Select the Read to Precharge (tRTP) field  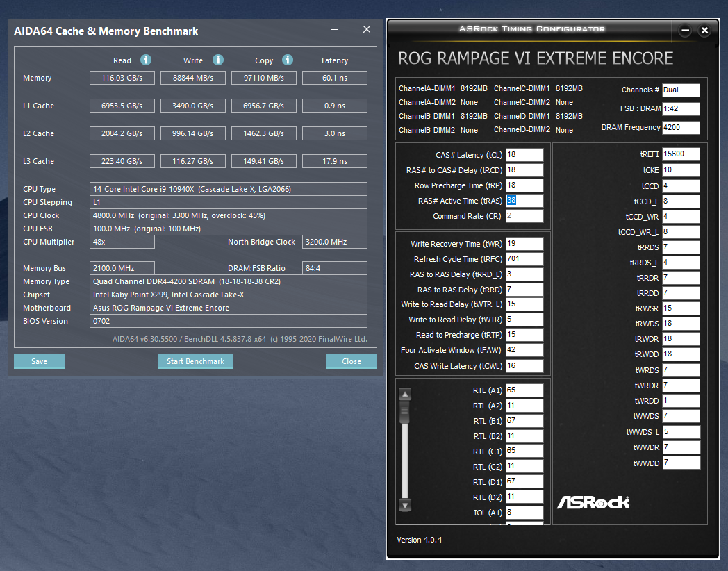click(x=524, y=335)
